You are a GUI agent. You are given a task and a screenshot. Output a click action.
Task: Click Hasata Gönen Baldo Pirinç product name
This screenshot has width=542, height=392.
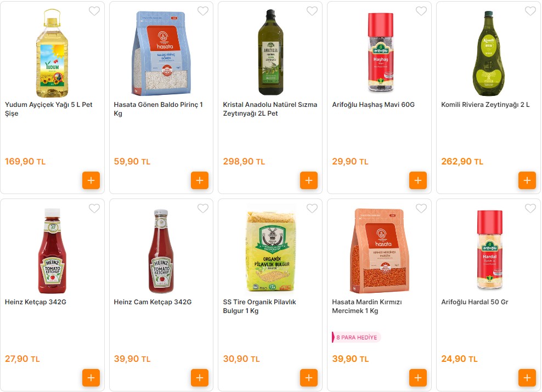click(x=158, y=109)
